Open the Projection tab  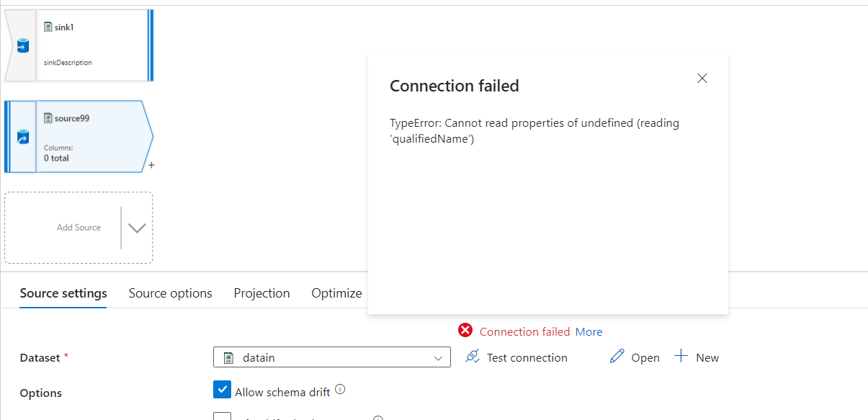pyautogui.click(x=261, y=293)
